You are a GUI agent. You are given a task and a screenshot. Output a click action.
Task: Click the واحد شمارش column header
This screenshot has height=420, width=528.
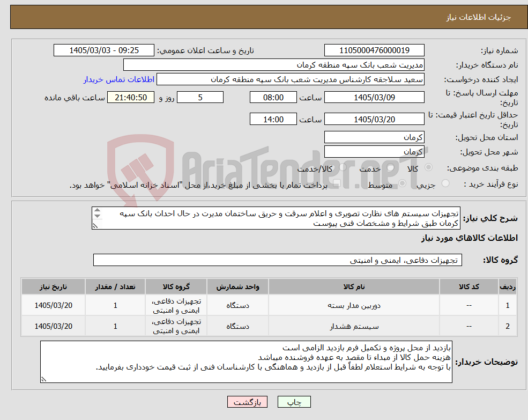point(237,286)
